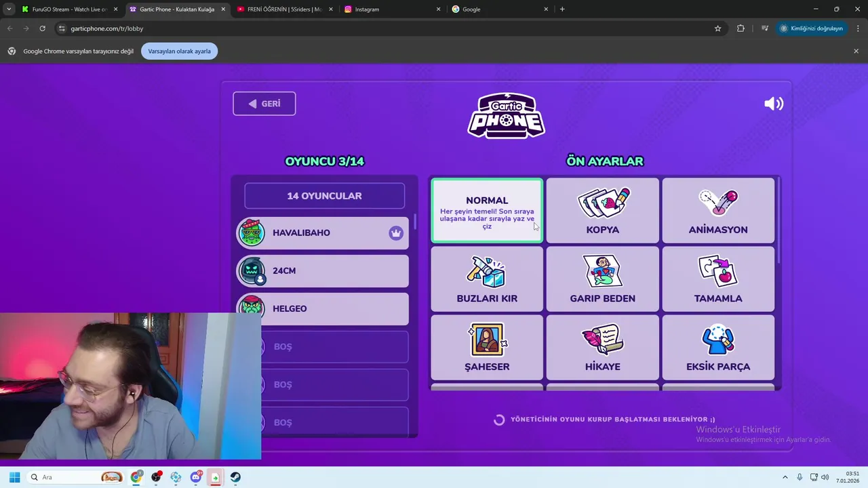The height and width of the screenshot is (488, 868).
Task: Click the HAVALIBAHO player avatar
Action: click(x=252, y=232)
